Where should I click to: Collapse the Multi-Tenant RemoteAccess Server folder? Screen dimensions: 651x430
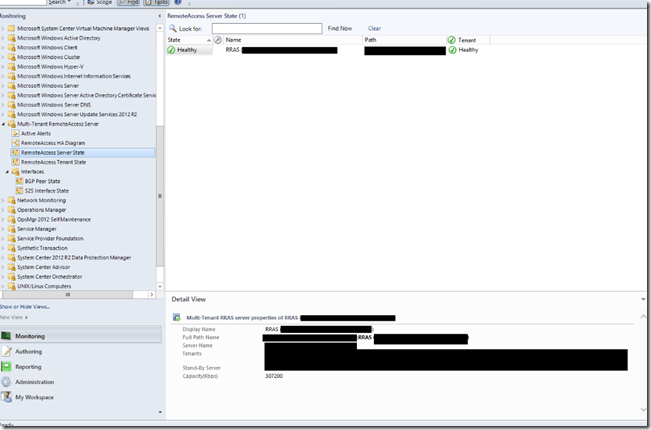[3, 124]
